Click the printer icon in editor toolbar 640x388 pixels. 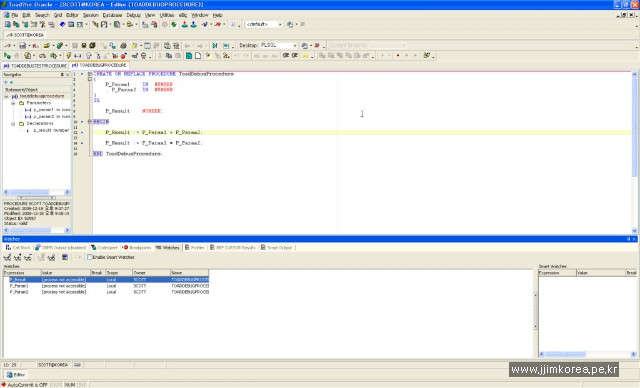(123, 46)
